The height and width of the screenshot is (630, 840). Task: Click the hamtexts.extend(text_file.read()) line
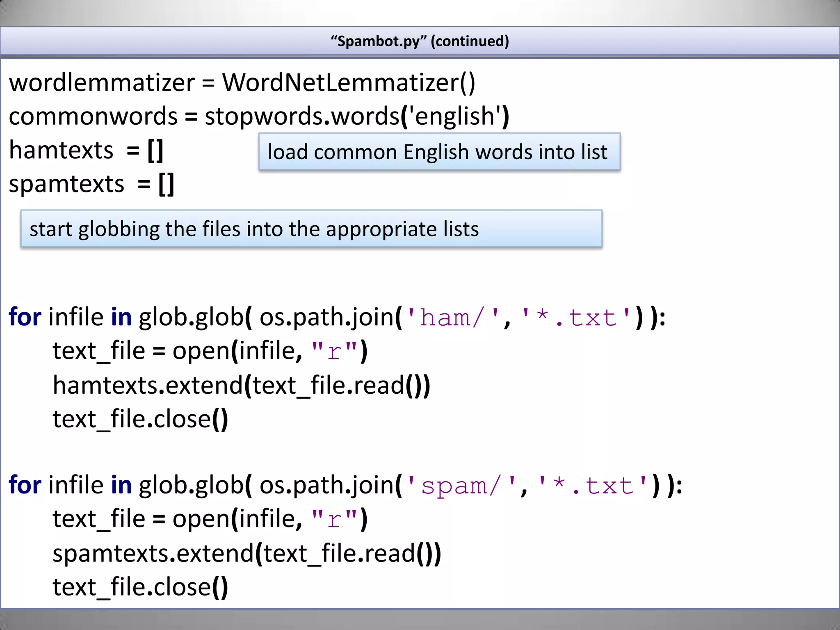(241, 385)
